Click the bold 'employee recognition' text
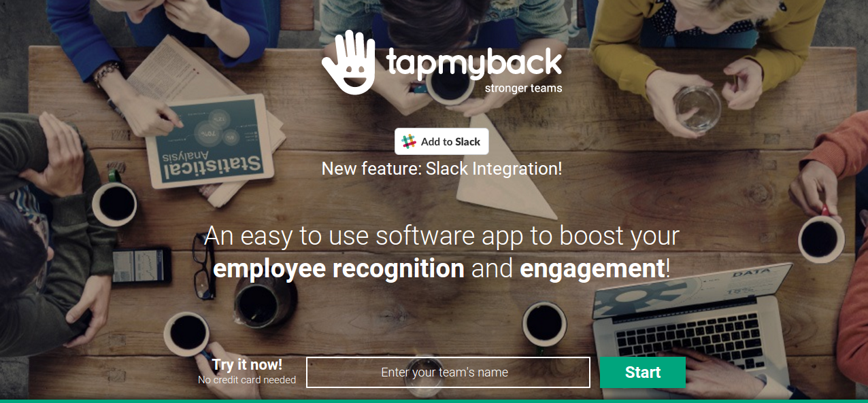 pyautogui.click(x=339, y=269)
